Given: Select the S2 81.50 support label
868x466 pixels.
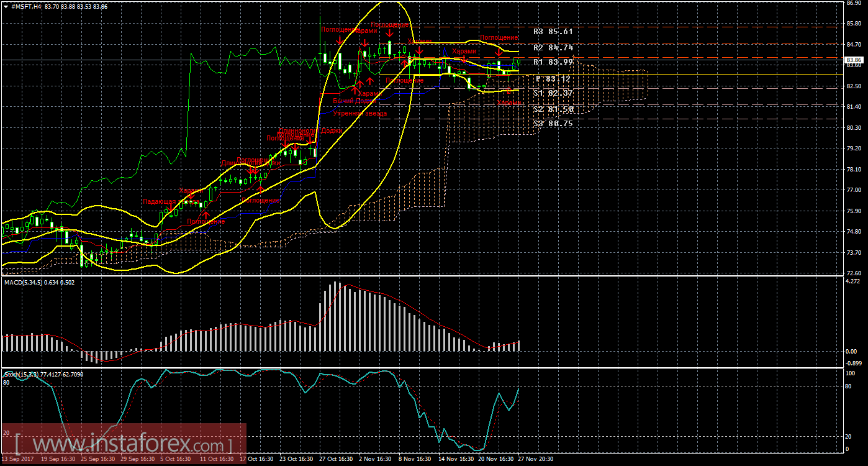Looking at the screenshot, I should [x=553, y=109].
